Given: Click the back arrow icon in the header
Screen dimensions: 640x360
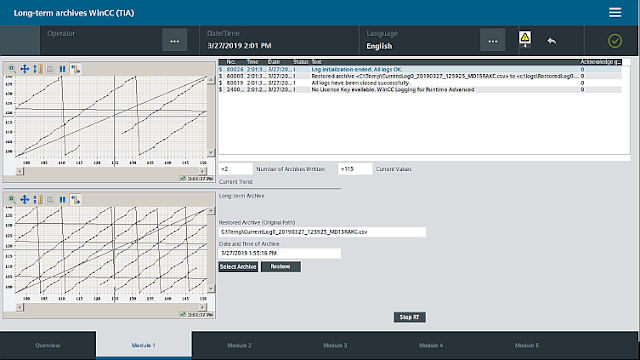Looking at the screenshot, I should 551,40.
